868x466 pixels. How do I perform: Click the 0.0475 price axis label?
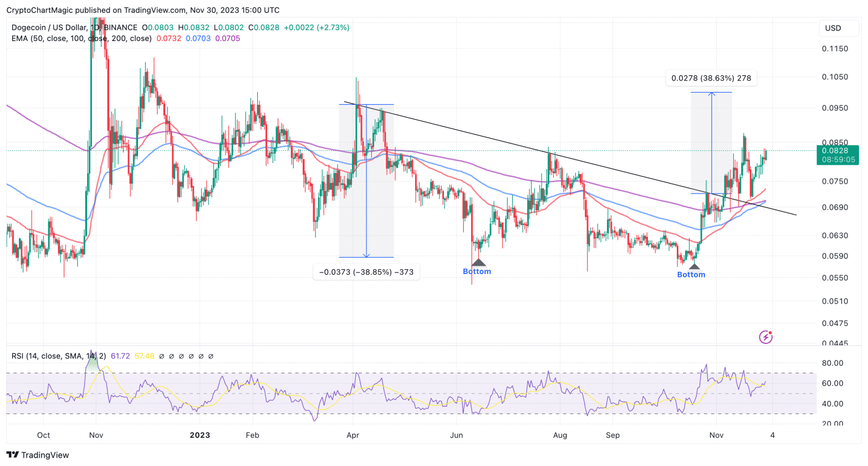(835, 323)
